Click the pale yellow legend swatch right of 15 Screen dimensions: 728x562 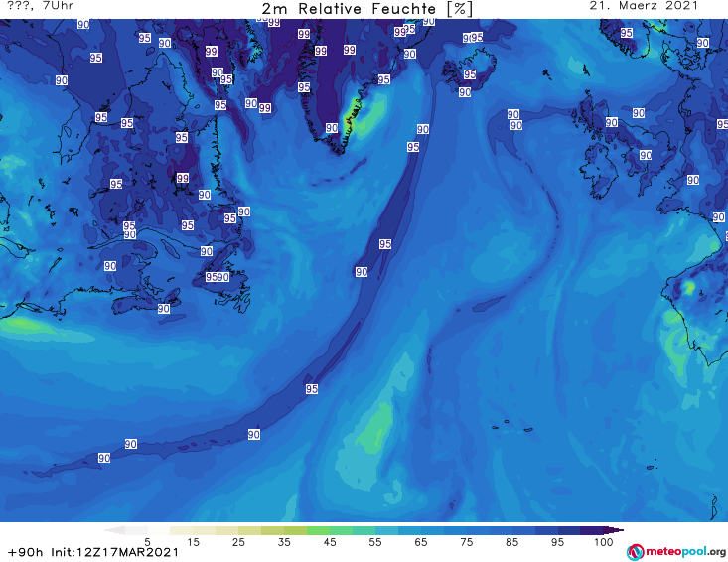pyautogui.click(x=205, y=530)
